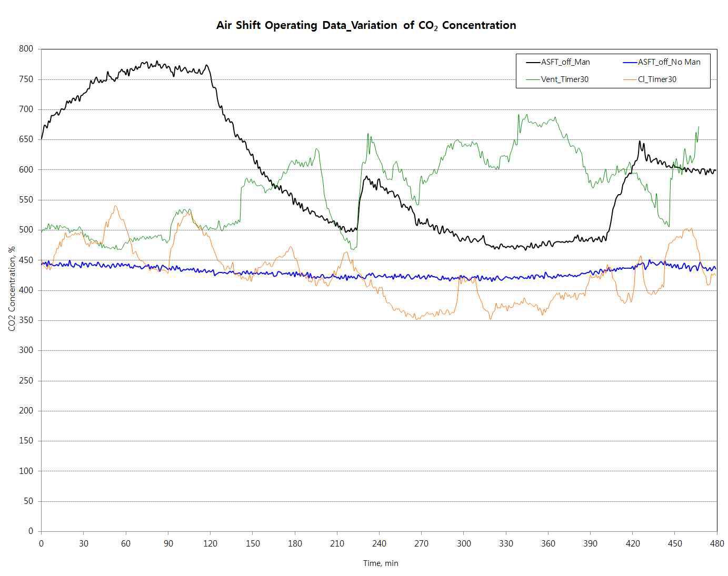Image resolution: width=728 pixels, height=576 pixels.
Task: Click the y-axis value 800
Action: click(26, 49)
